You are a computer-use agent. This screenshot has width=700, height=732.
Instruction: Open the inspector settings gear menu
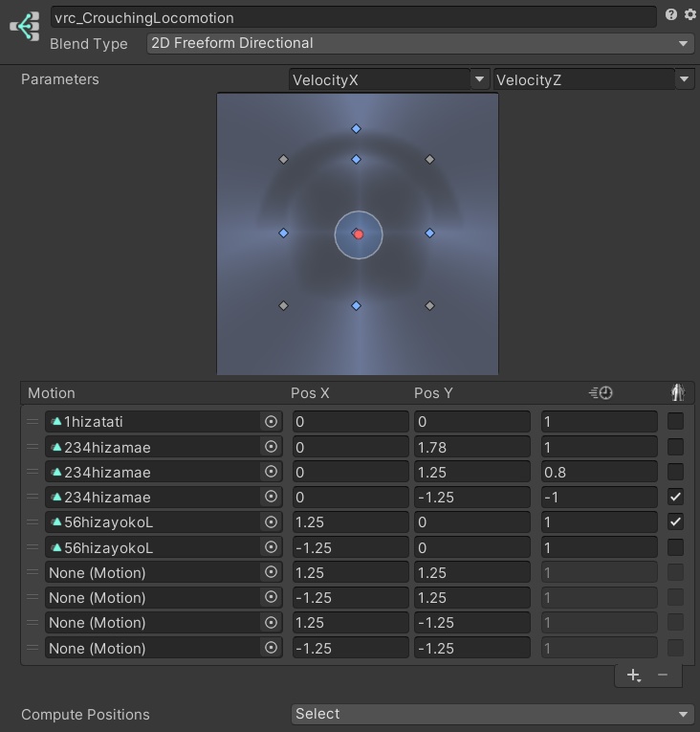point(689,15)
